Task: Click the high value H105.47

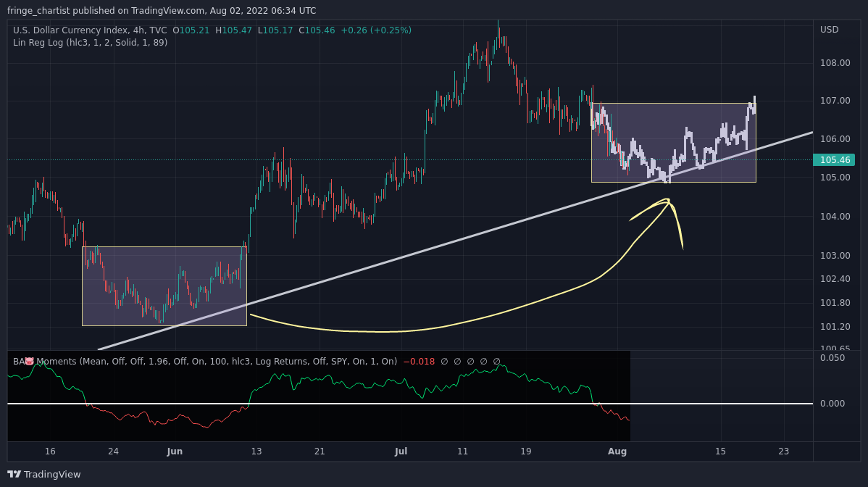Action: [x=233, y=30]
